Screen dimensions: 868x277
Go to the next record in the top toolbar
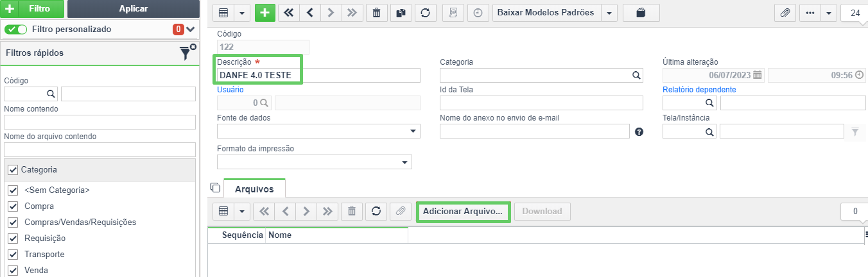[330, 13]
